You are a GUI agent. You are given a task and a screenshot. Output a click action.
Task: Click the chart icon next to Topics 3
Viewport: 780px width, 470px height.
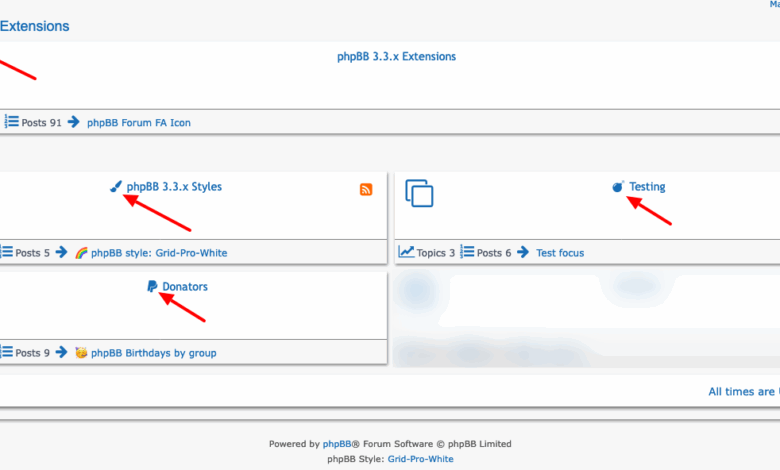(406, 253)
